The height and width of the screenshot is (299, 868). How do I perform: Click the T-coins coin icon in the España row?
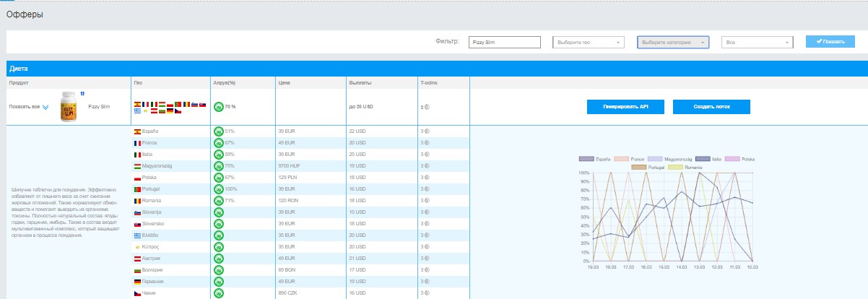pos(428,131)
